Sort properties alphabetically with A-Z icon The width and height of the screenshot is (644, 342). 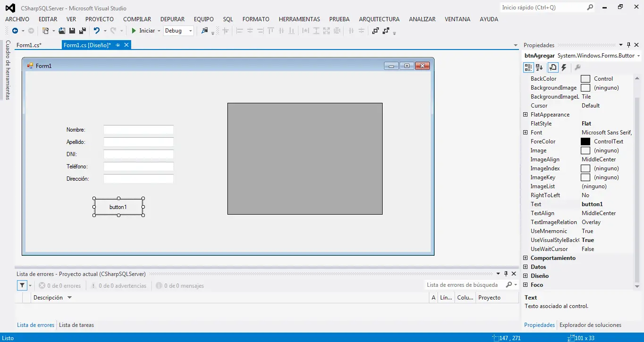539,67
